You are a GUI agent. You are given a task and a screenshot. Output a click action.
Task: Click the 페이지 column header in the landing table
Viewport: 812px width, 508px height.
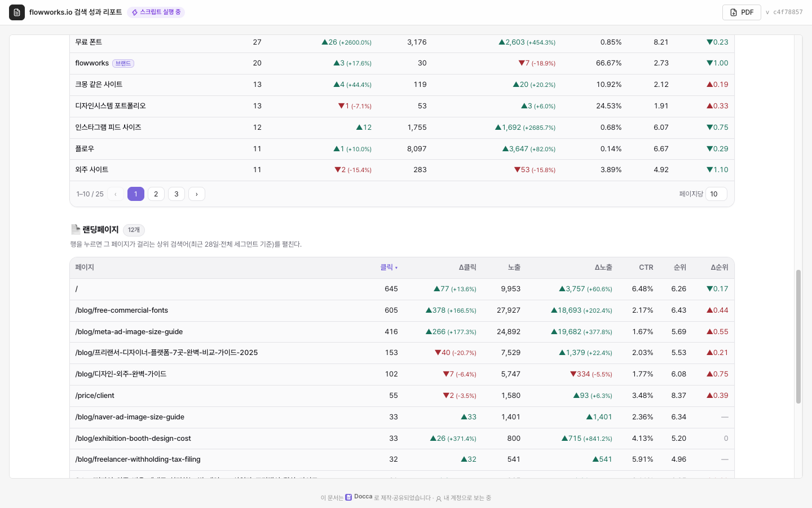click(x=85, y=268)
